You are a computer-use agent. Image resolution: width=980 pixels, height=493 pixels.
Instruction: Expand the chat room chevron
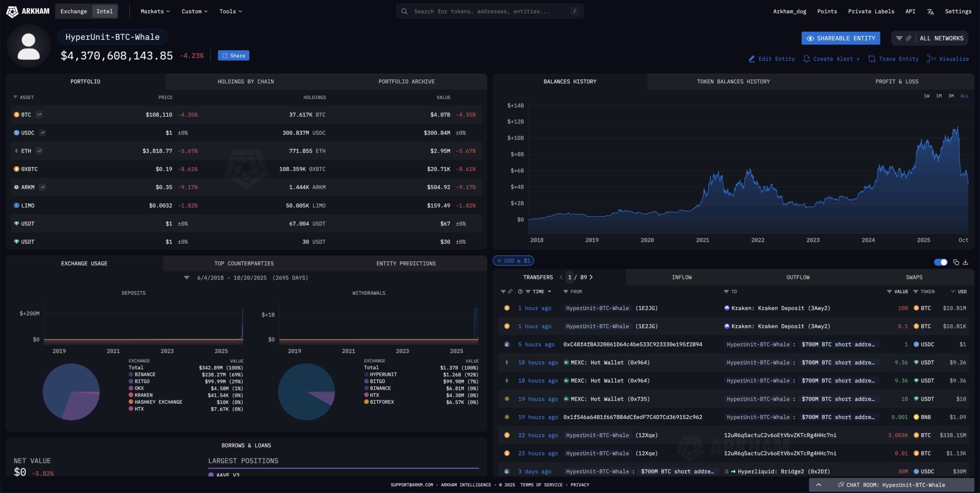818,485
